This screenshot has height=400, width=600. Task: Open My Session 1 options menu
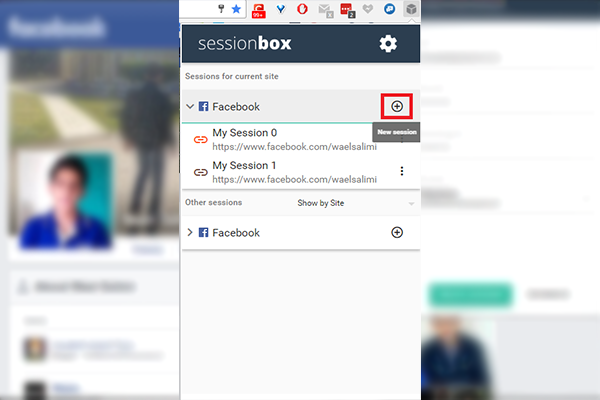402,171
